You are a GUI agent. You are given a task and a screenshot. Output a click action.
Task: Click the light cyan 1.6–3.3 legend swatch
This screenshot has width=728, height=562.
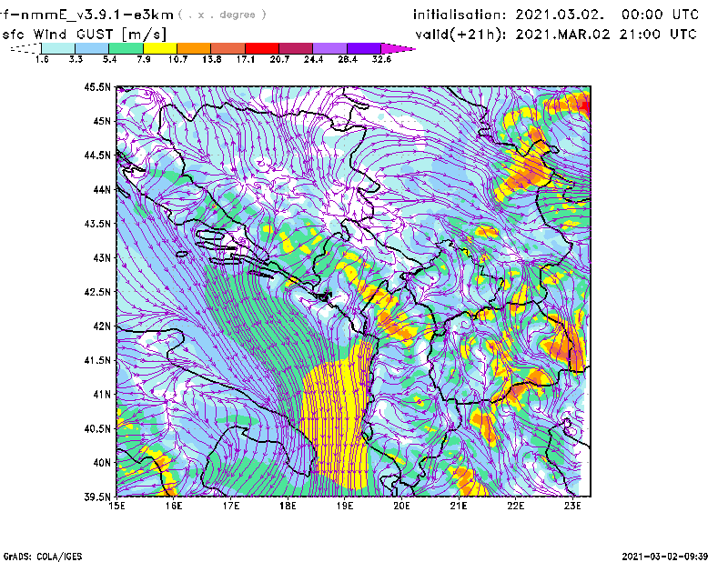[58, 48]
